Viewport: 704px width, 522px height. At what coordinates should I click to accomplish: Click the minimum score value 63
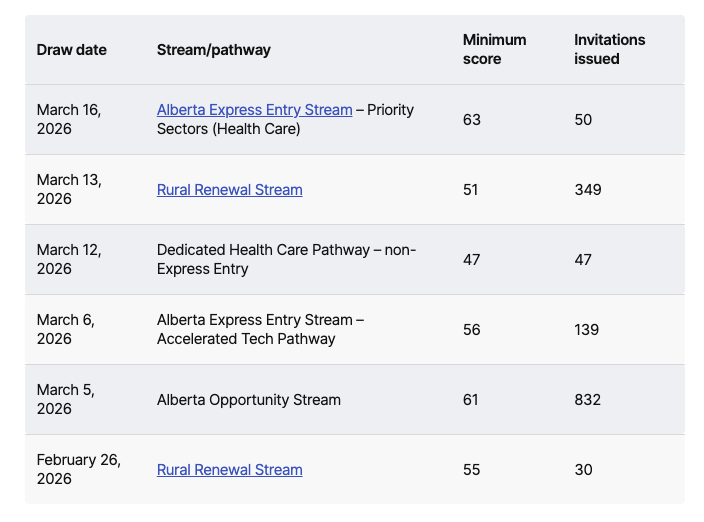click(x=471, y=120)
